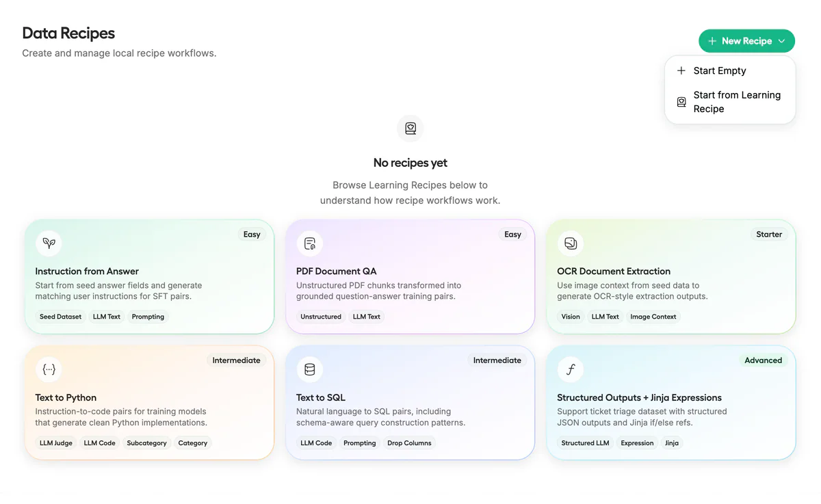This screenshot has height=504, width=821.
Task: Select the Start Empty option
Action: 719,70
